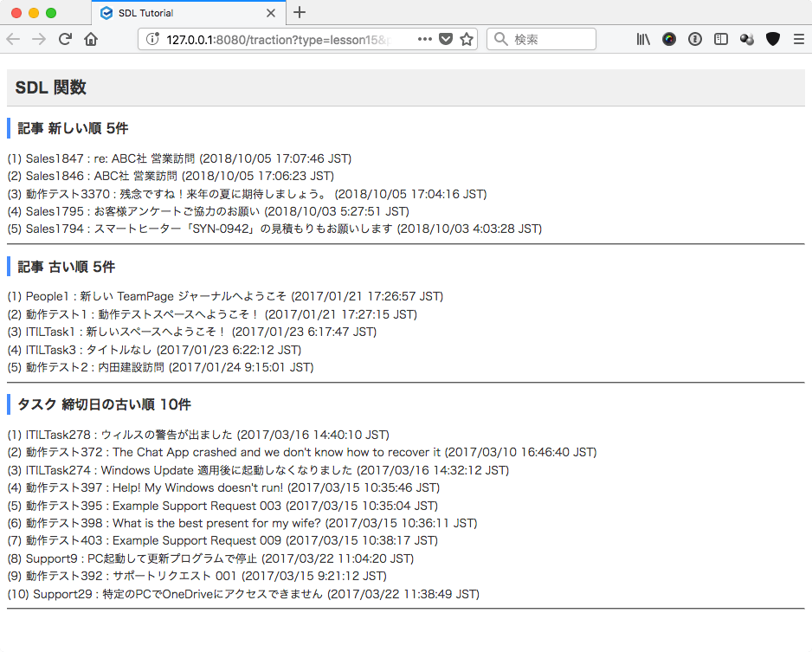Select the SDL Tutorial tab
Viewport: 812px width, 652px height.
click(x=173, y=13)
